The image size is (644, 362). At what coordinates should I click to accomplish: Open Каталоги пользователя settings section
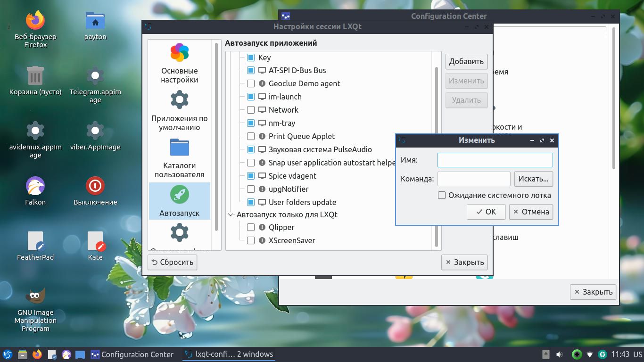click(x=180, y=158)
